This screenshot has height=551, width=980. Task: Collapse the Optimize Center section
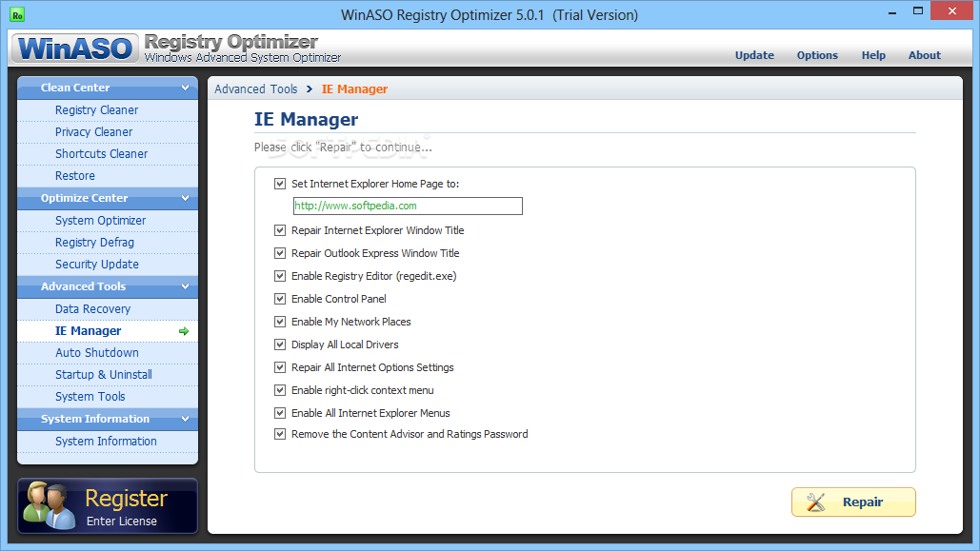(x=185, y=198)
